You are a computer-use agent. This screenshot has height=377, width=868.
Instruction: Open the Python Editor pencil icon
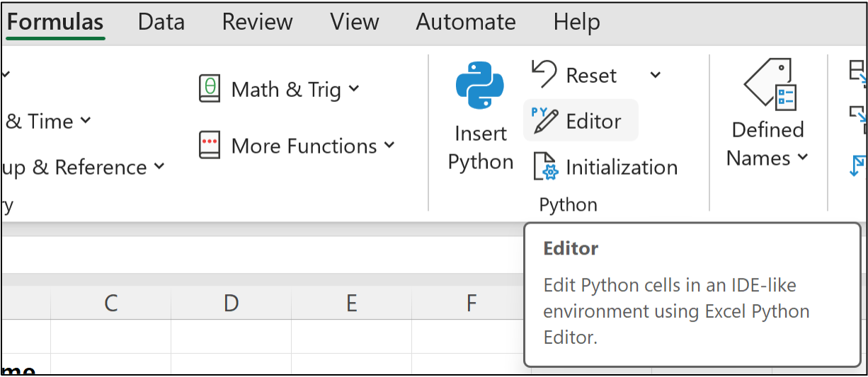(x=544, y=121)
